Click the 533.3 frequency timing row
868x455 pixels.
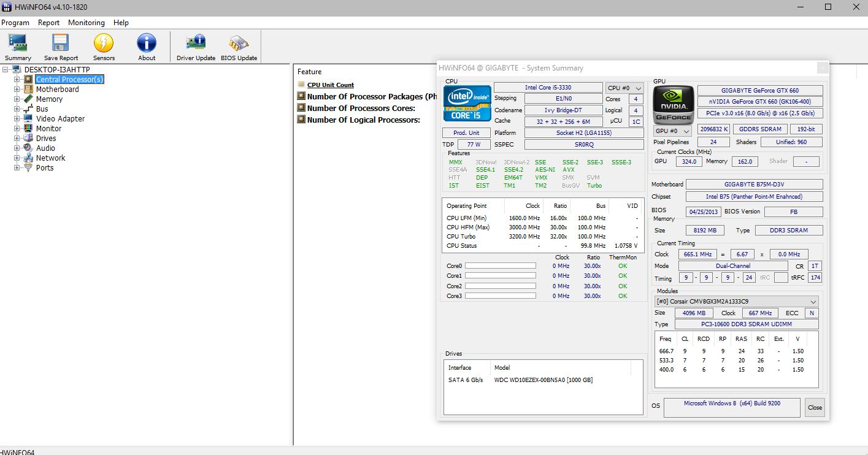[x=736, y=361]
